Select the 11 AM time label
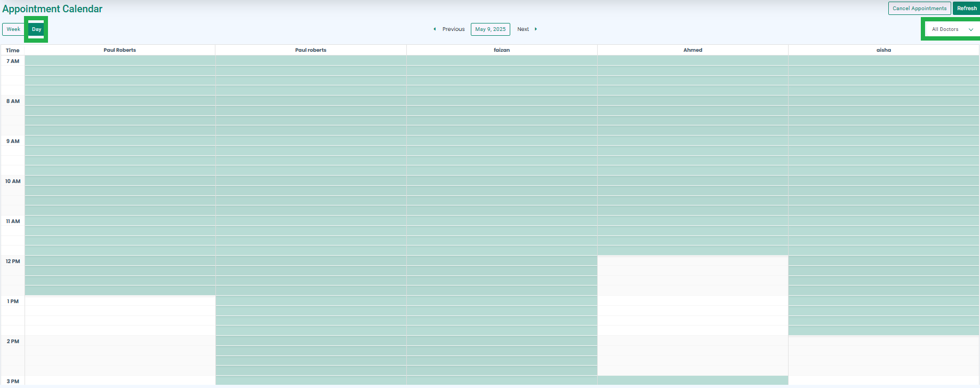The height and width of the screenshot is (388, 980). (13, 221)
